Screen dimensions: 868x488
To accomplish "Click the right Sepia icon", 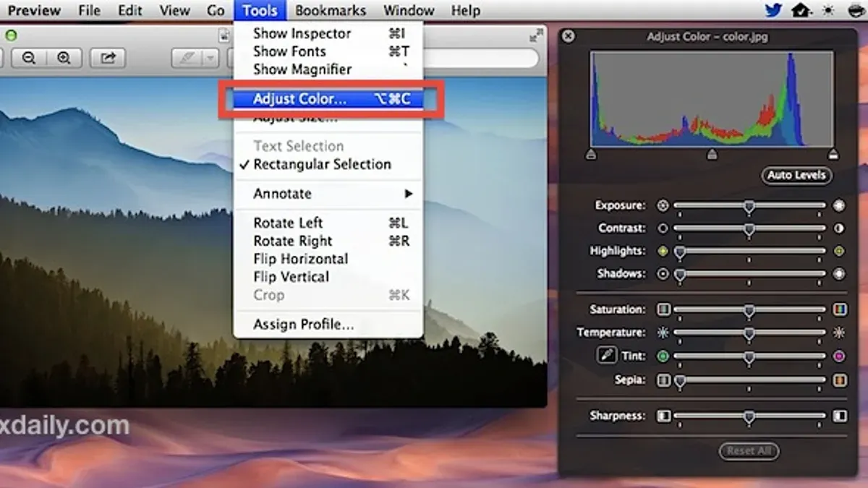I will click(839, 380).
